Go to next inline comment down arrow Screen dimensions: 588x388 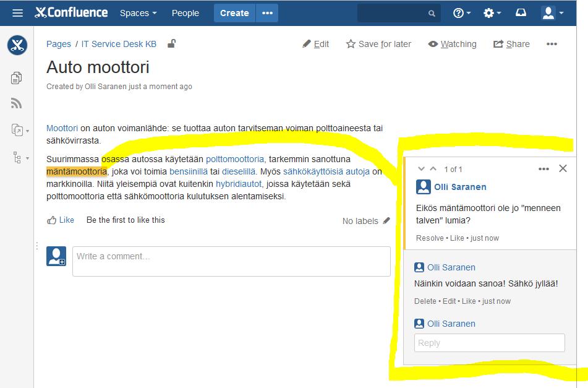pyautogui.click(x=421, y=169)
